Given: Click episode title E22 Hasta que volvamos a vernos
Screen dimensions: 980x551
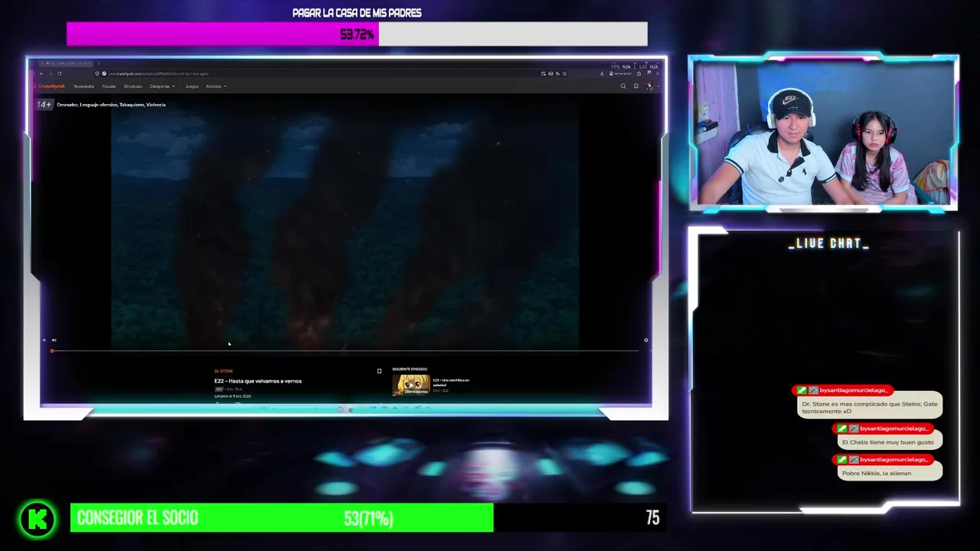Looking at the screenshot, I should coord(258,380).
